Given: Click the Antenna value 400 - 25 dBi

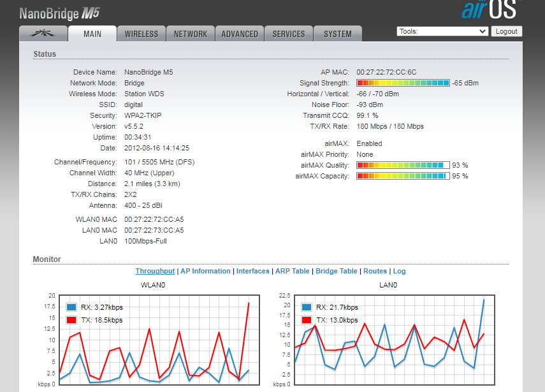Looking at the screenshot, I should (143, 205).
